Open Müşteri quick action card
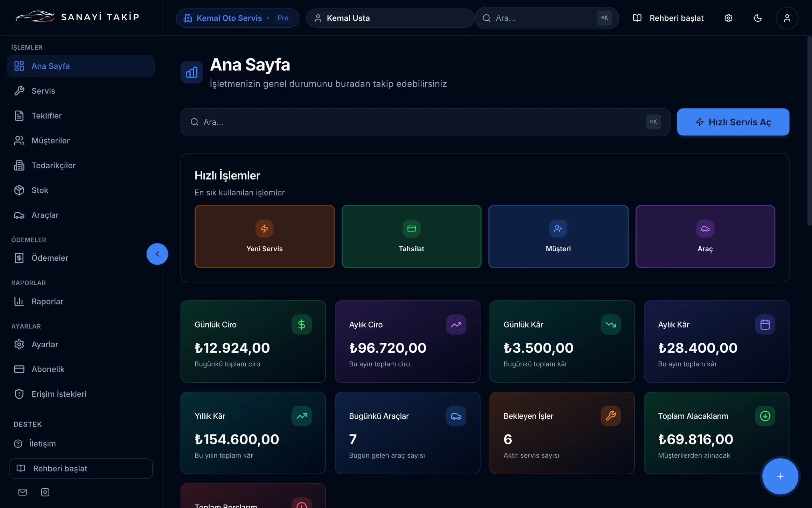This screenshot has height=508, width=812. point(558,236)
